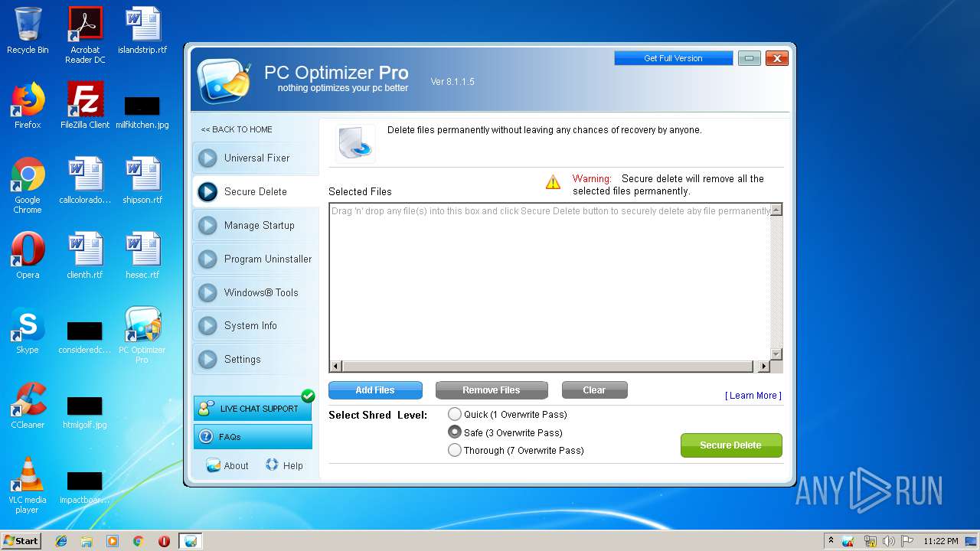The height and width of the screenshot is (551, 980).
Task: Select hesec.rtf desktop file
Action: [142, 256]
